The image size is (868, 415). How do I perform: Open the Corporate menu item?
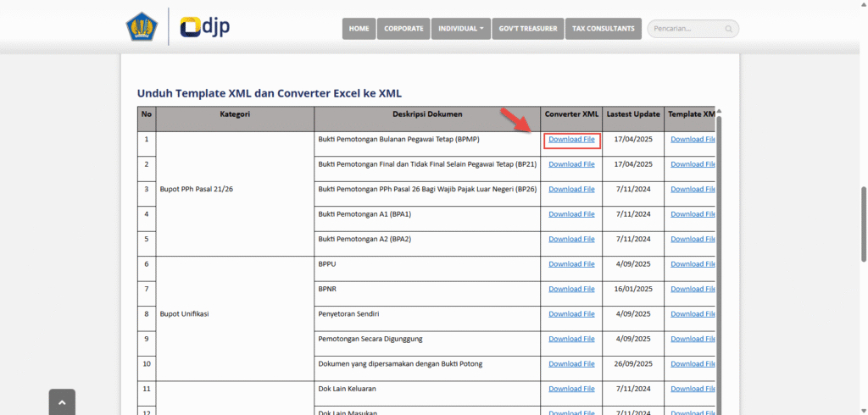pos(403,29)
